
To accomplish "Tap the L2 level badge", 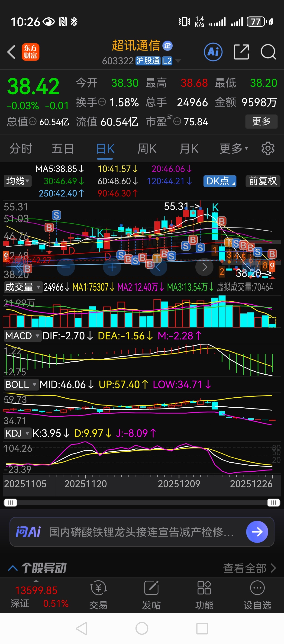I will tap(167, 61).
